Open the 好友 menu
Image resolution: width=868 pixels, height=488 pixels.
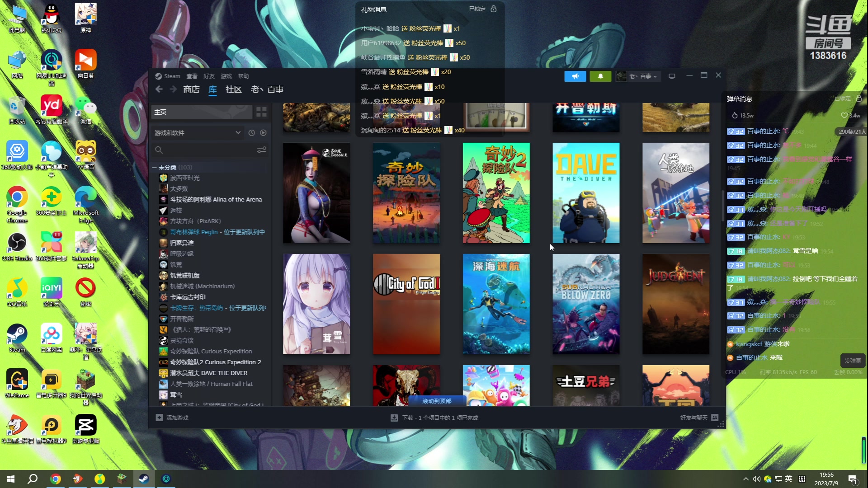(209, 76)
